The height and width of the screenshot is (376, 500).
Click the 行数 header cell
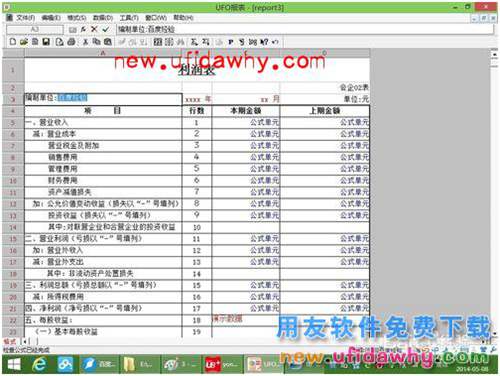coord(197,111)
